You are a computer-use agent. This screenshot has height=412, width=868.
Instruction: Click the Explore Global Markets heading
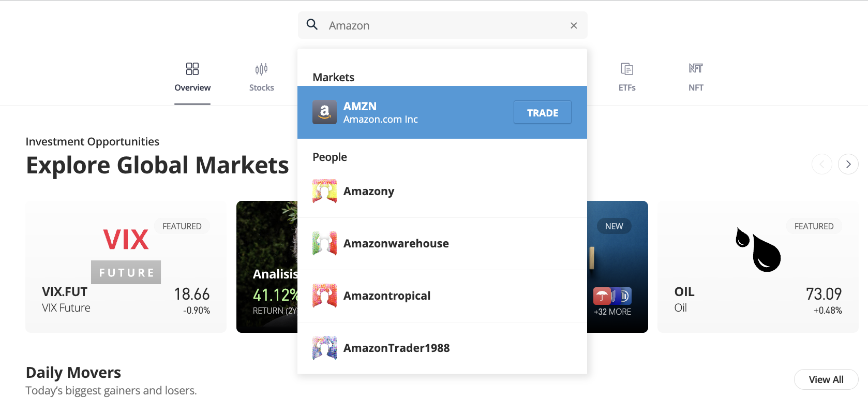157,165
